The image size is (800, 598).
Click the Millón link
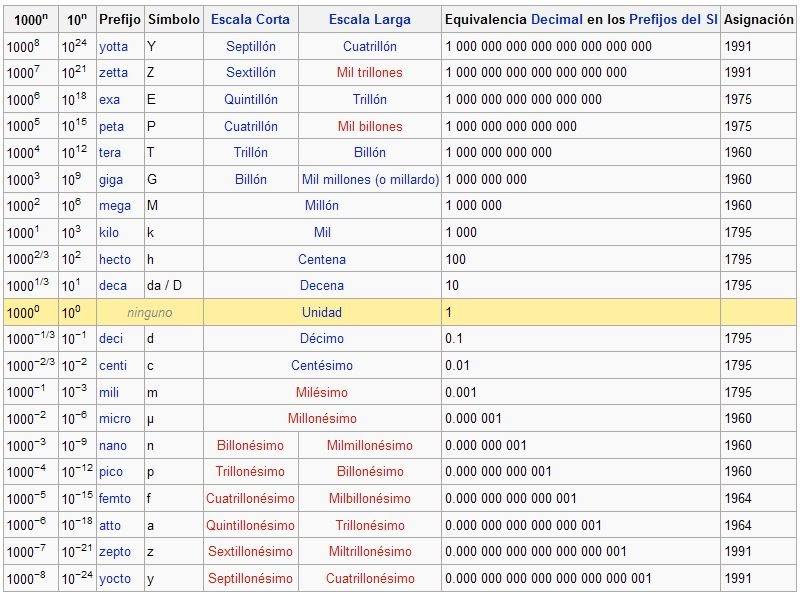pos(321,206)
